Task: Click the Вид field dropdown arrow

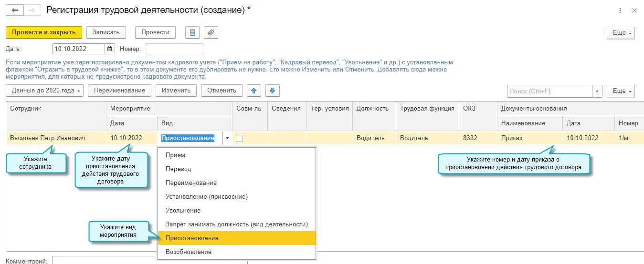Action: click(x=227, y=138)
